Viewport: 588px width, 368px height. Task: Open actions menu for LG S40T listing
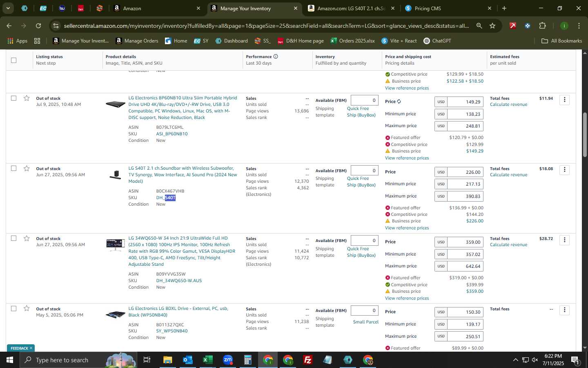(x=565, y=170)
